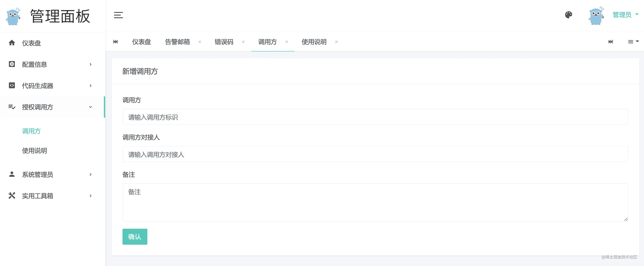
Task: Click the 确认 submit button
Action: click(x=135, y=236)
